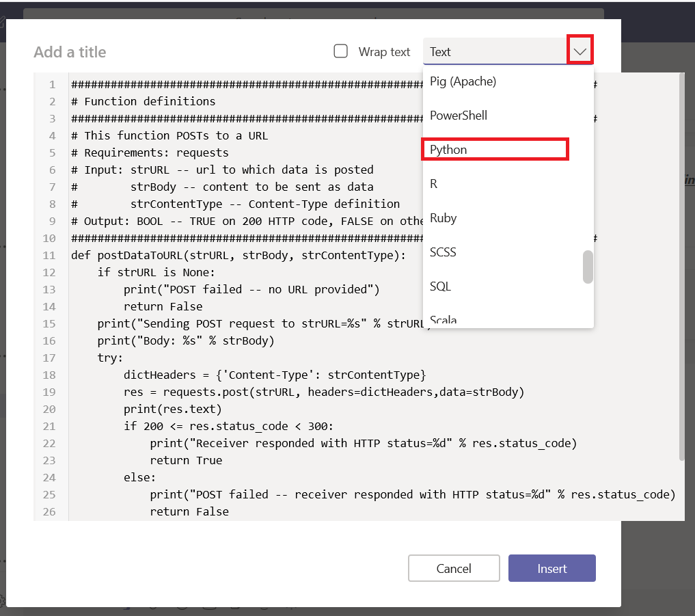
Task: Pick PowerShell as the snippet language
Action: tap(458, 116)
